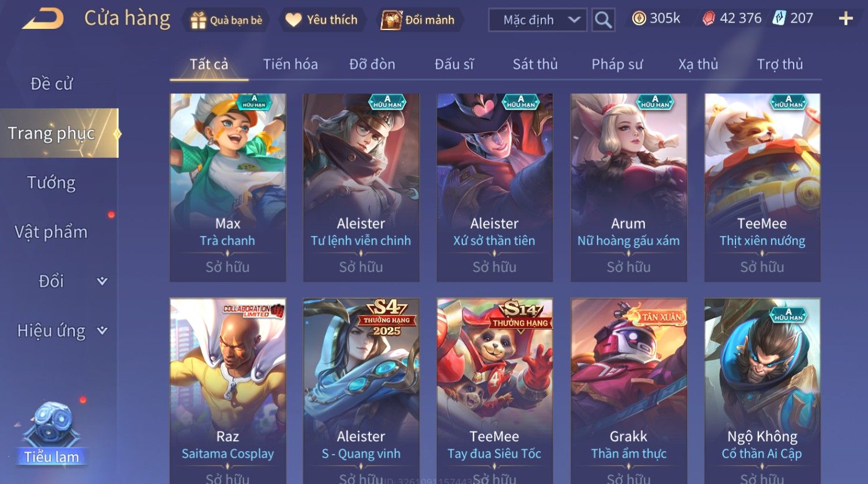This screenshot has height=484, width=868.
Task: Click the plus icon to add currency
Action: [x=846, y=19]
